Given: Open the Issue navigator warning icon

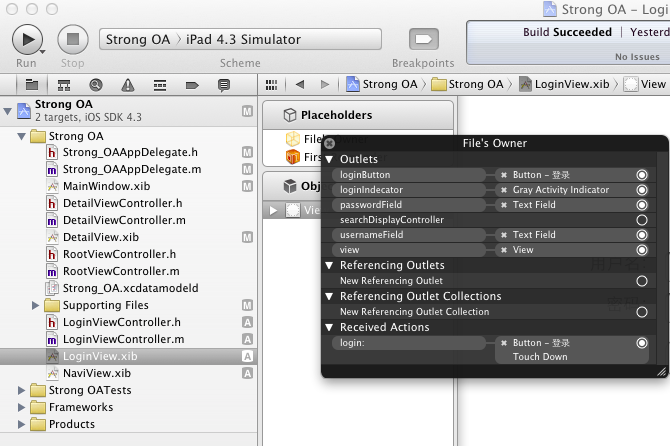Looking at the screenshot, I should (128, 85).
